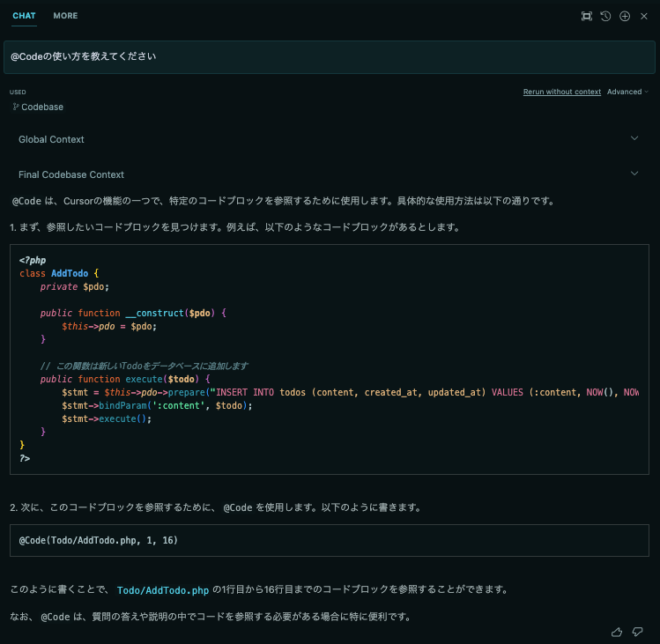Screen dimensions: 660x644
Task: Click Rerun without context link
Action: point(561,92)
